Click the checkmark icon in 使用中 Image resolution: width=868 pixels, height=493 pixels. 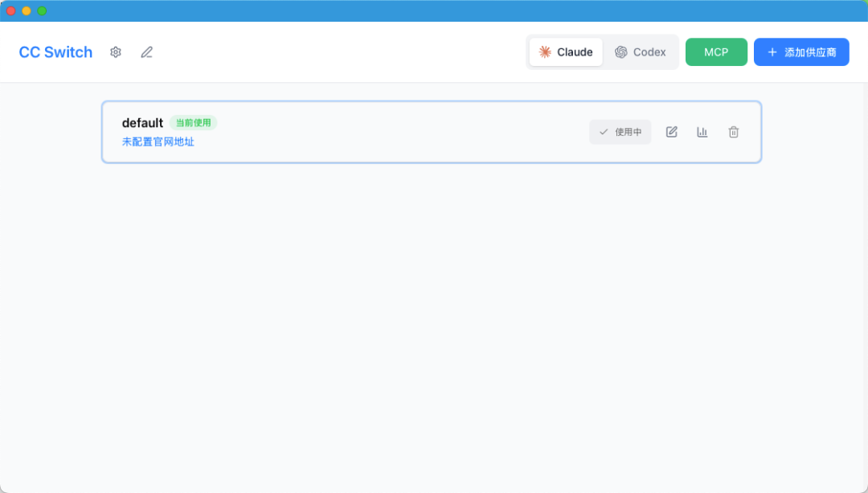[604, 132]
